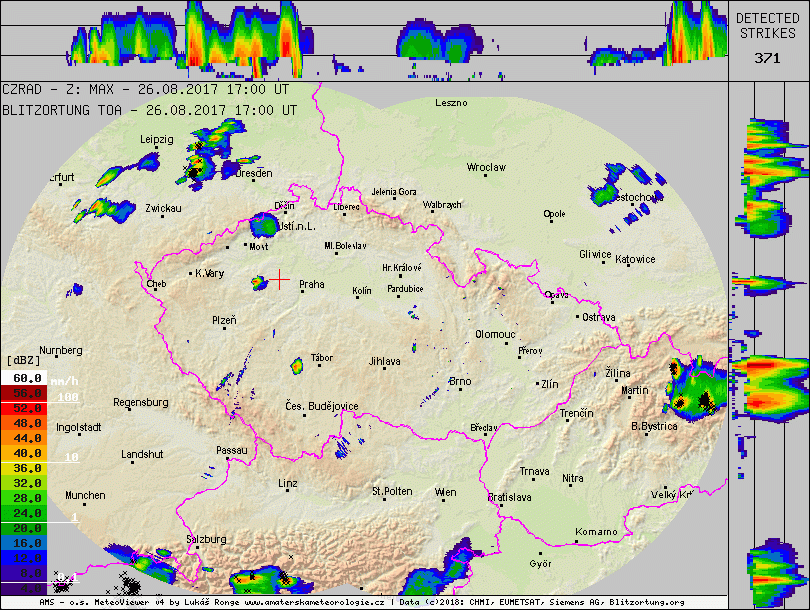Click the CZRAD Z: MAX timestamp label
Screen dimensions: 810x610
tap(149, 88)
